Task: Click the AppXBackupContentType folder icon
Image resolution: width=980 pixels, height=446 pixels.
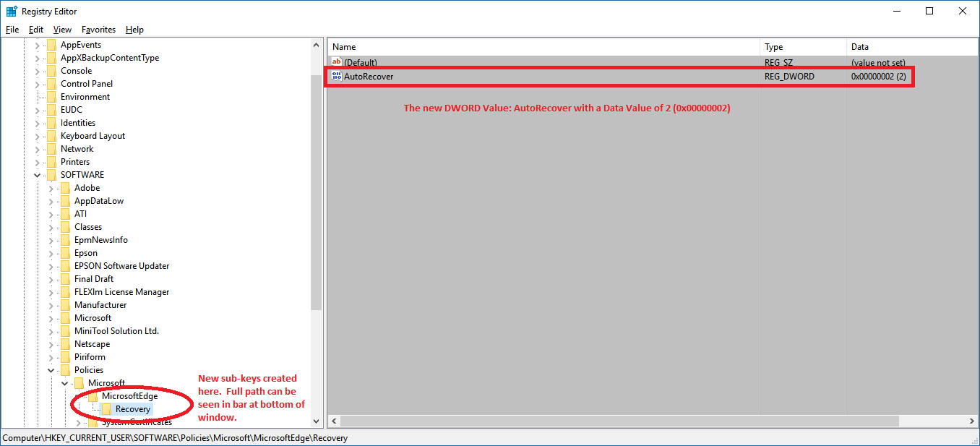Action: pyautogui.click(x=51, y=58)
